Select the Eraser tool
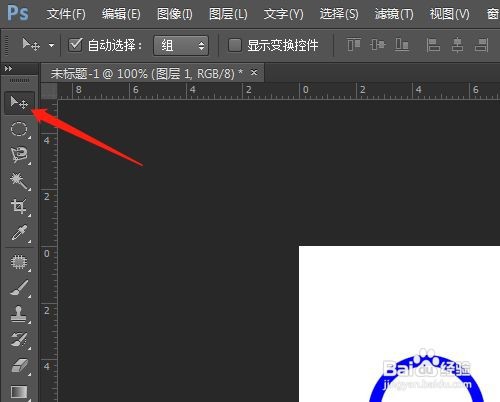 (19, 366)
